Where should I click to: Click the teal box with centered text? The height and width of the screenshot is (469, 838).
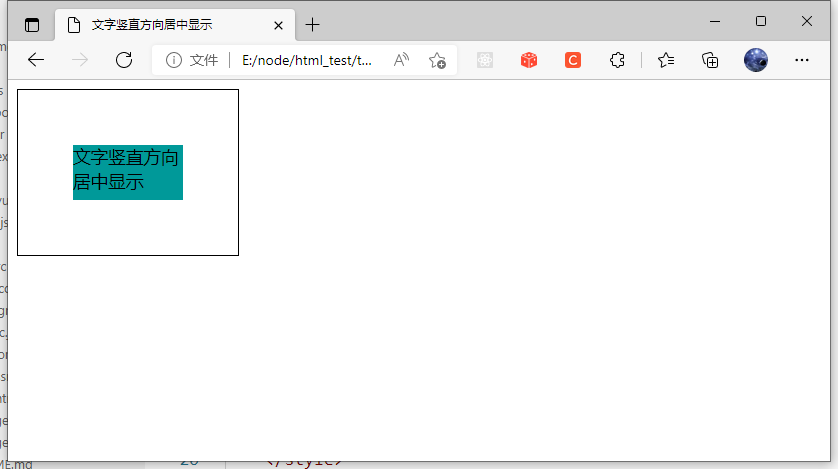point(128,172)
